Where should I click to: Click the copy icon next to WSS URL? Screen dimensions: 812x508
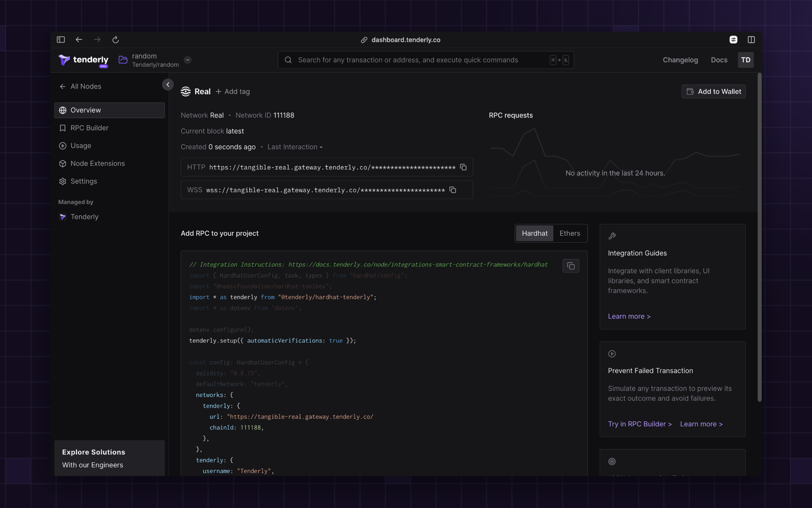(453, 190)
